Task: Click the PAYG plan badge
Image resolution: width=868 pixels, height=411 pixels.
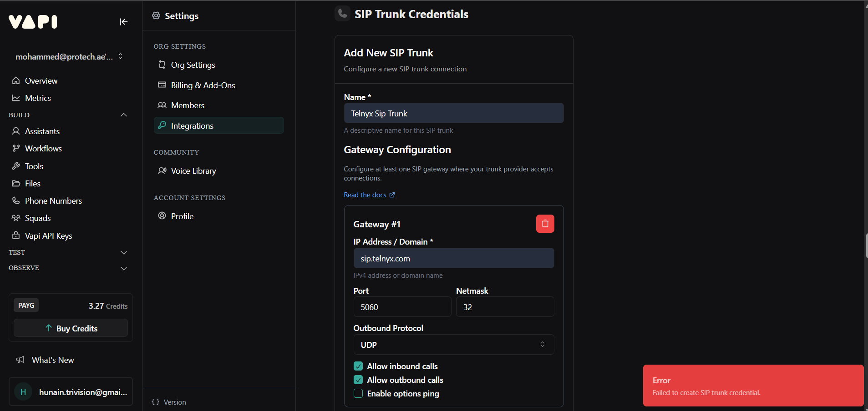Action: (26, 306)
